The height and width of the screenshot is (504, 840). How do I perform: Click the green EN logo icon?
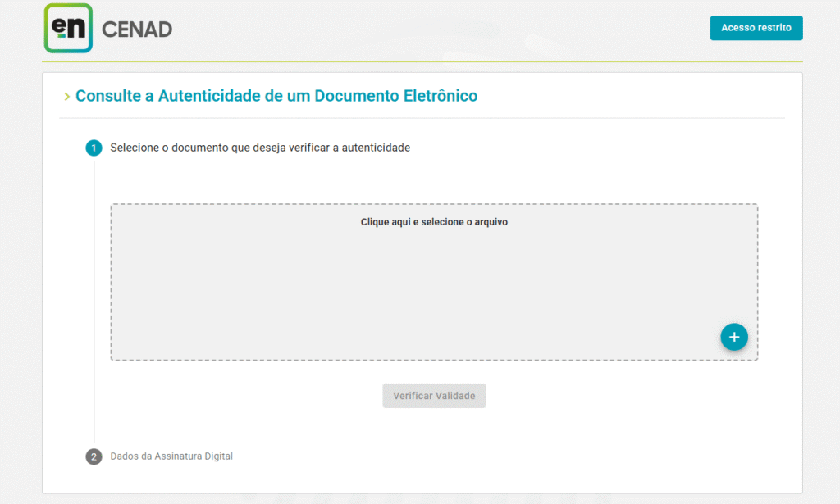pos(68,29)
